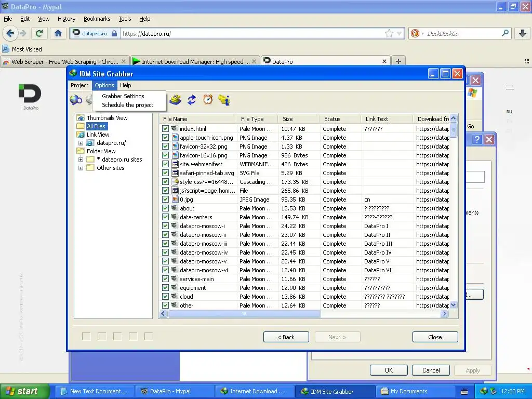532x399 pixels.
Task: Uncheck the data-centers file checkbox
Action: click(x=165, y=217)
